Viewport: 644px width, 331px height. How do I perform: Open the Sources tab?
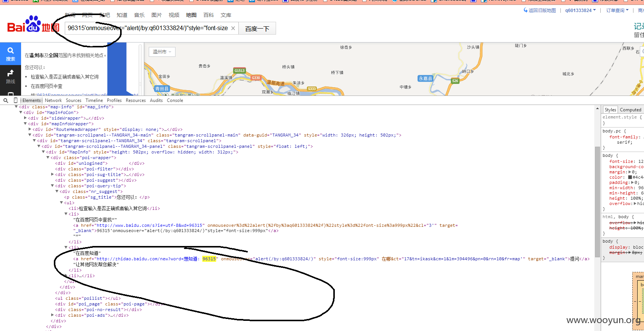73,100
